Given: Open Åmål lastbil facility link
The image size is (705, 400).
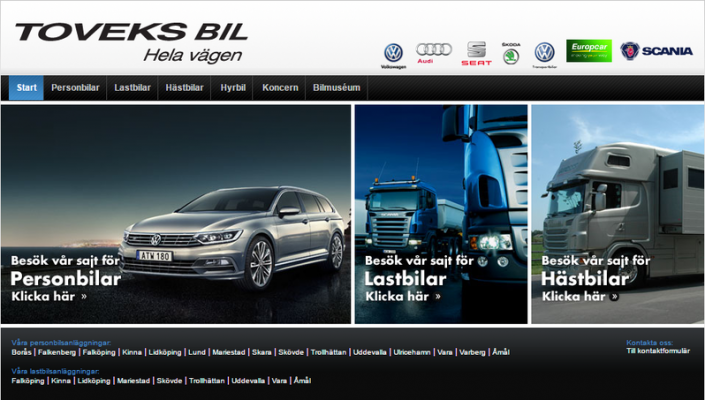Looking at the screenshot, I should tap(302, 380).
